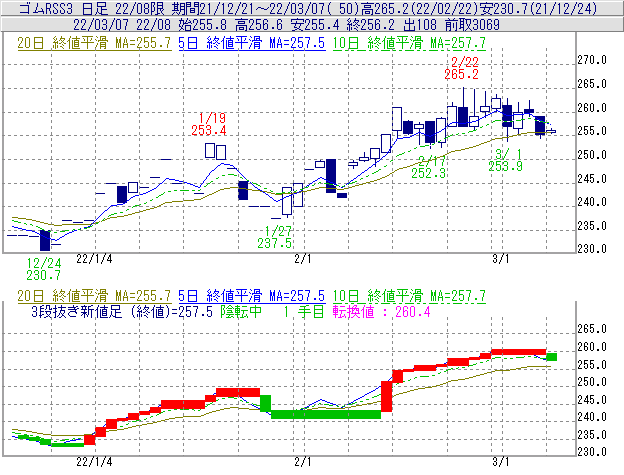
Task: Select the lower chart's 5日 終値平滑 MA=257.5 legend
Action: click(x=252, y=296)
